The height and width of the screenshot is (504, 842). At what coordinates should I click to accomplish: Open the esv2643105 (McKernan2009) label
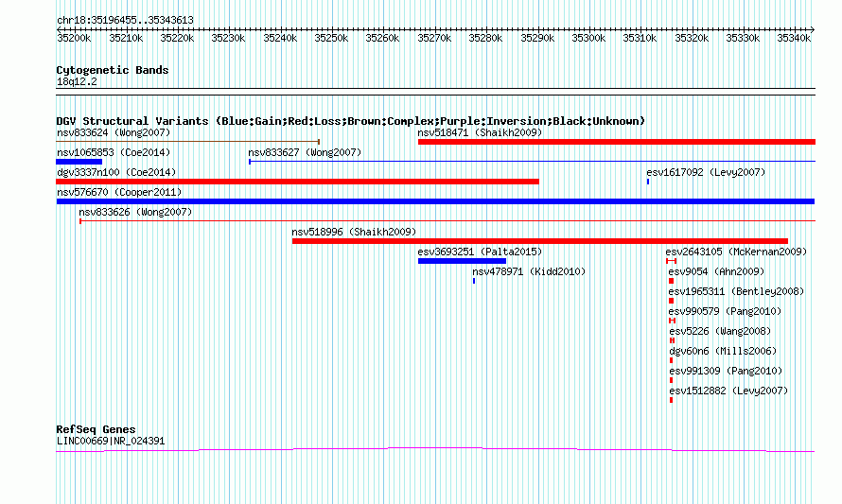click(736, 252)
